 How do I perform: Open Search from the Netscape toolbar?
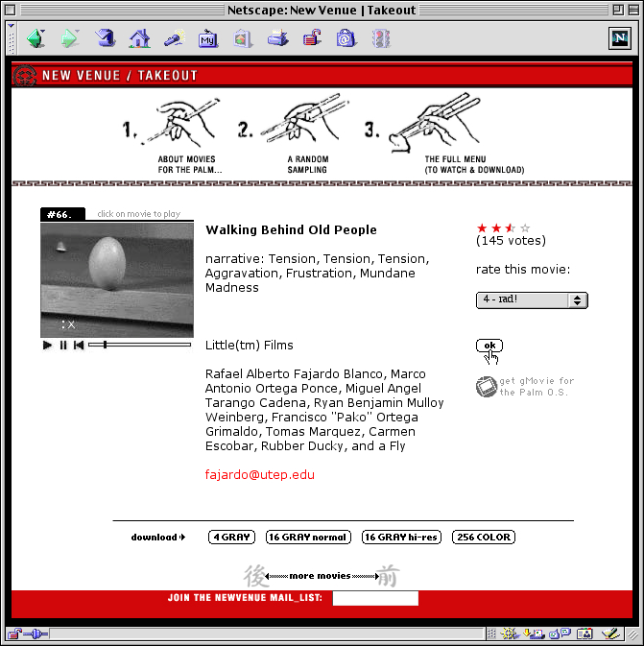[x=174, y=38]
